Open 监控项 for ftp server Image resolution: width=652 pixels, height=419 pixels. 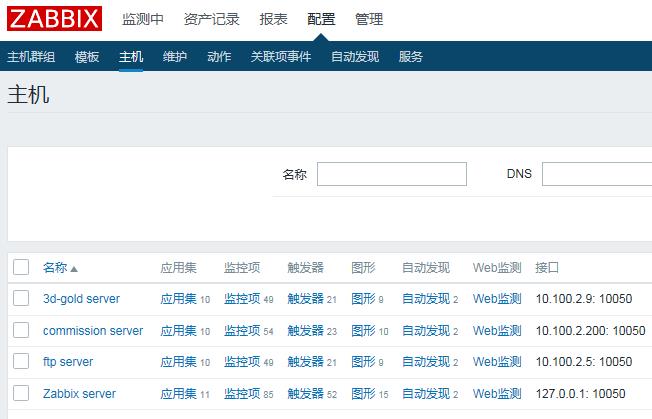pyautogui.click(x=242, y=362)
